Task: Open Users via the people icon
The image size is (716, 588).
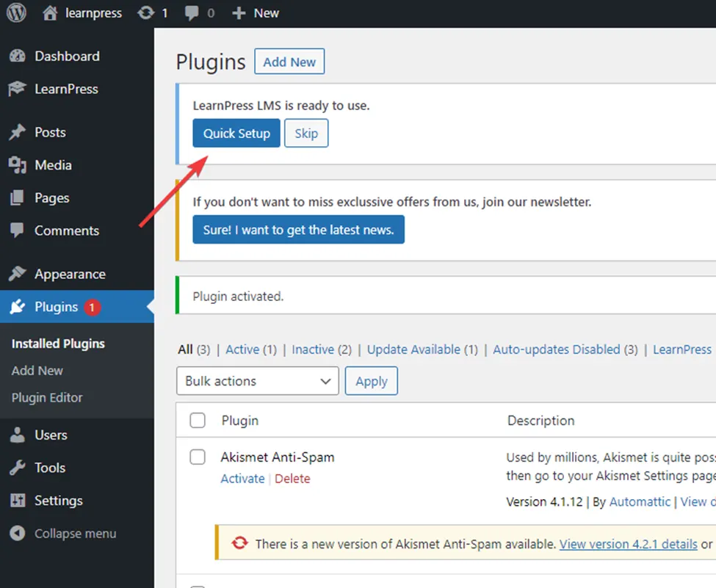Action: click(x=18, y=435)
